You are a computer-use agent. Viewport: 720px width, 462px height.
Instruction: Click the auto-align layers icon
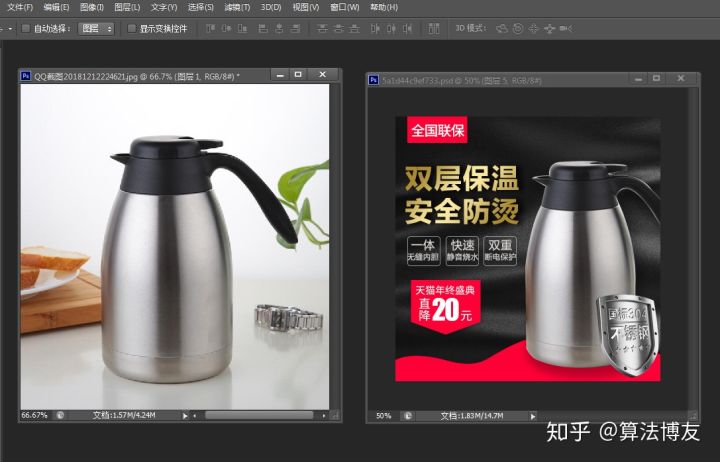(434, 28)
